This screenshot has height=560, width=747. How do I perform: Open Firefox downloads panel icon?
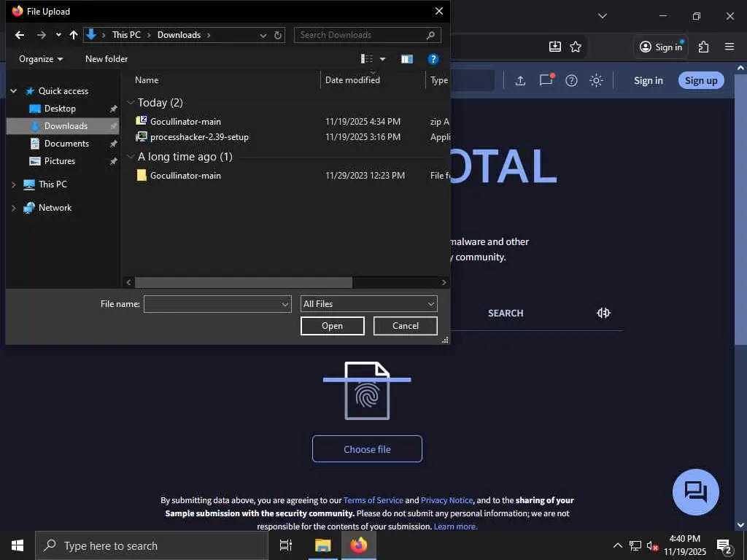[x=555, y=47]
